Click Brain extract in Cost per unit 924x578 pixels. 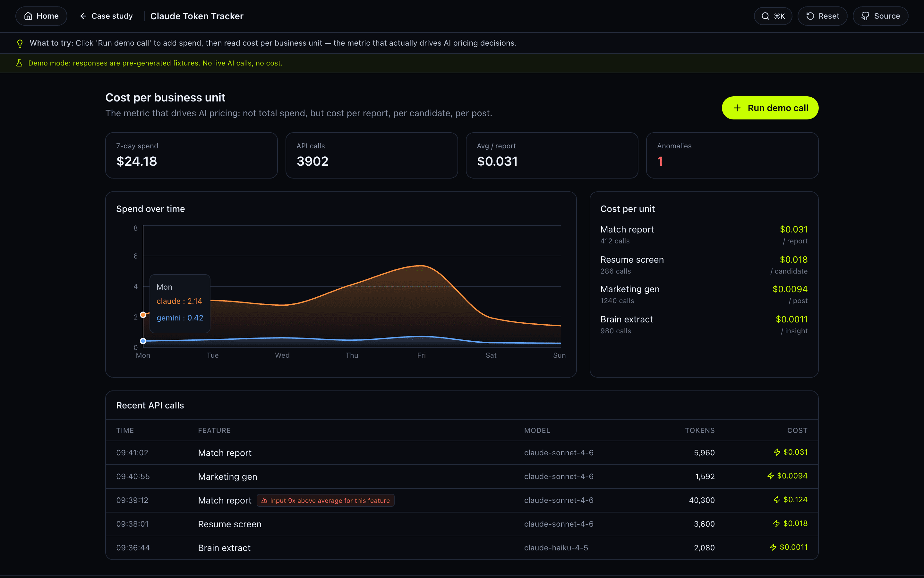(627, 319)
